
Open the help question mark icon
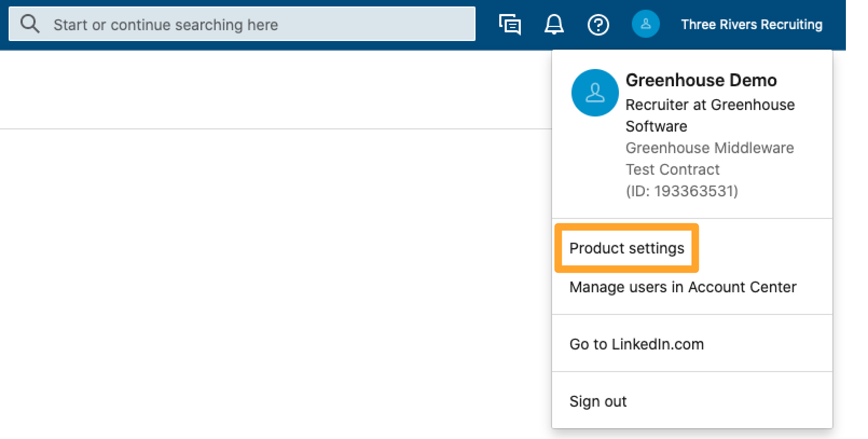[598, 25]
